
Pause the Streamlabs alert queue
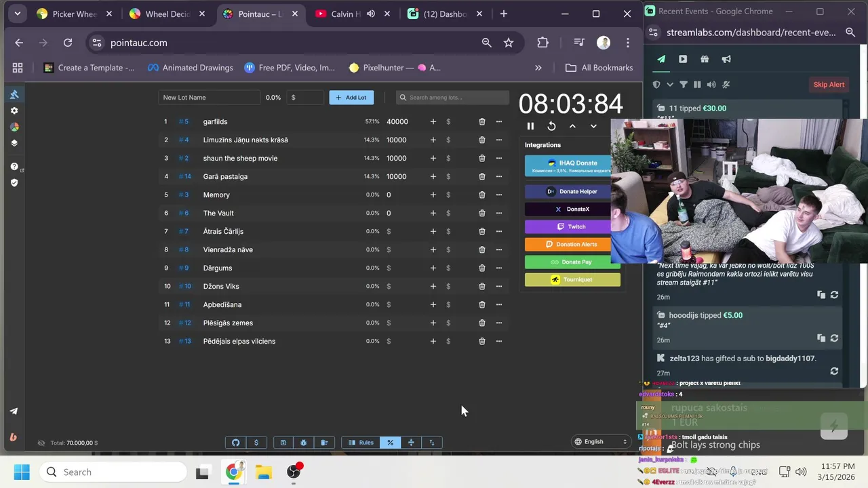pyautogui.click(x=697, y=85)
